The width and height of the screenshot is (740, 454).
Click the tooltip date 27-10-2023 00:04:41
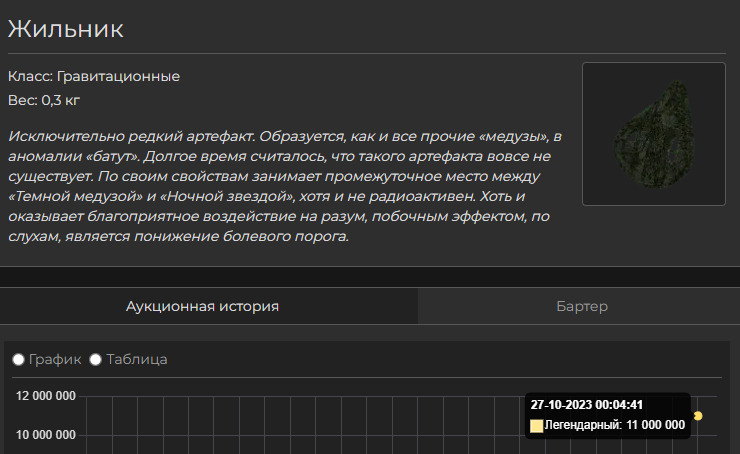pyautogui.click(x=587, y=405)
